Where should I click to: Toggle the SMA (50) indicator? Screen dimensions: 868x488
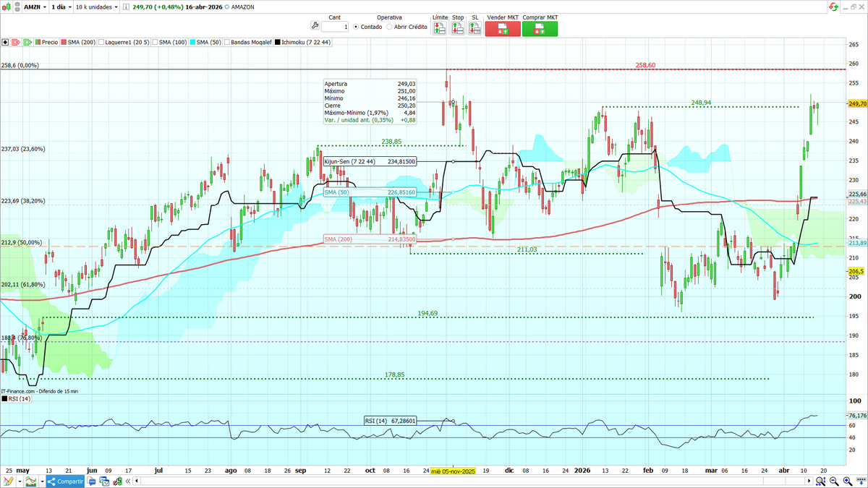(x=205, y=43)
